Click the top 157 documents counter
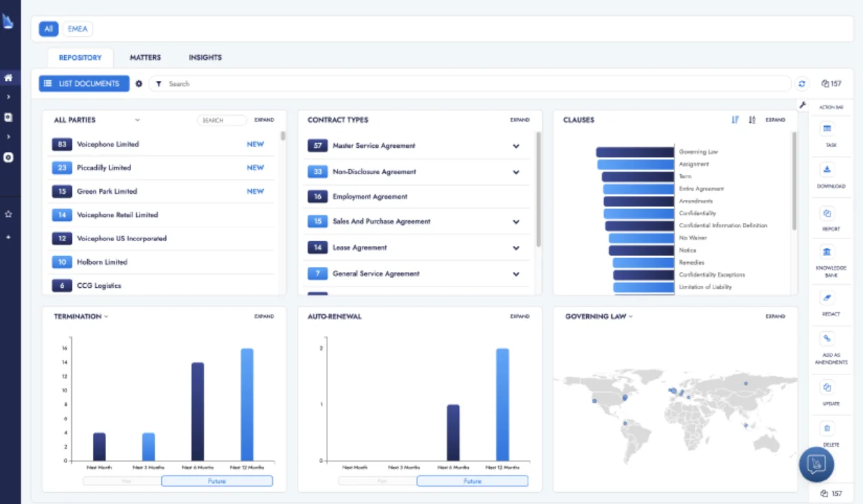 click(831, 84)
